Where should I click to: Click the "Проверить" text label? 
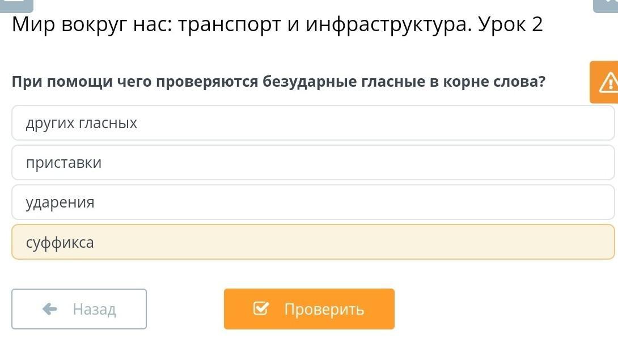coord(324,309)
